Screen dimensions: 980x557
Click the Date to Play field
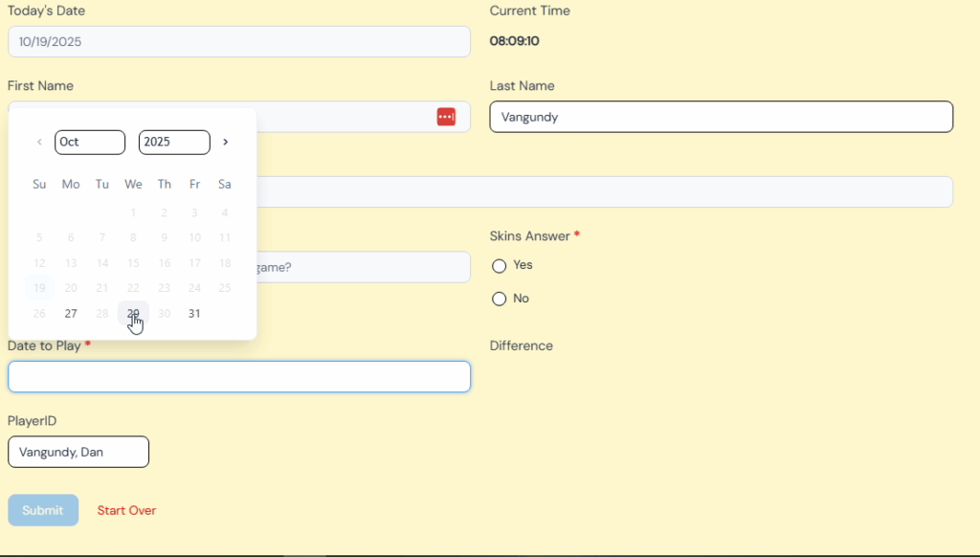coord(239,376)
